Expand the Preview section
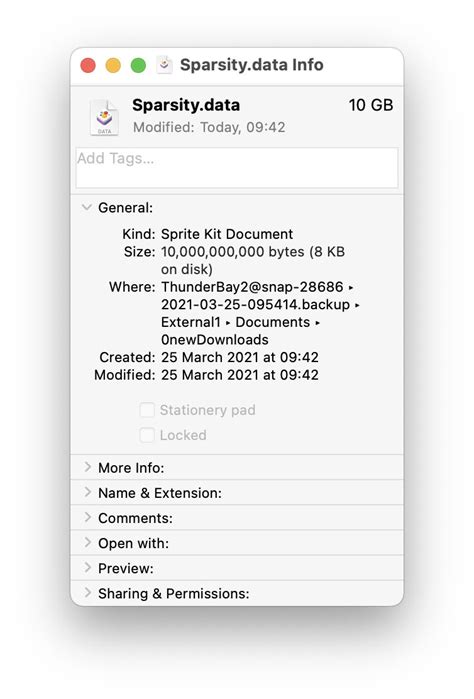The height and width of the screenshot is (699, 474). point(87,567)
